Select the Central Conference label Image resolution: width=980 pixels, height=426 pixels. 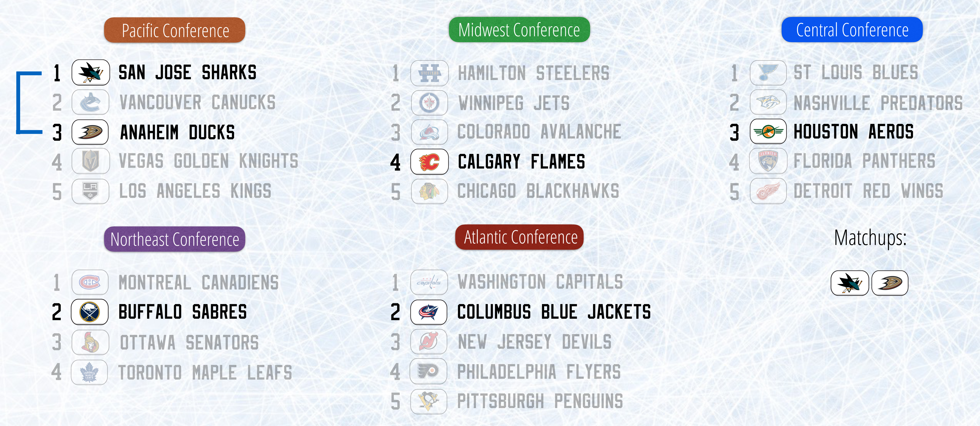click(x=852, y=30)
